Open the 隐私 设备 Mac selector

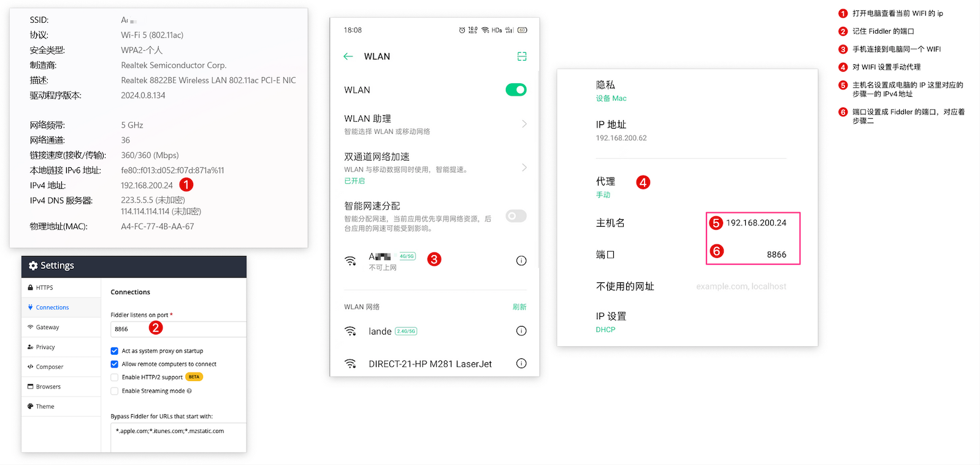click(691, 91)
